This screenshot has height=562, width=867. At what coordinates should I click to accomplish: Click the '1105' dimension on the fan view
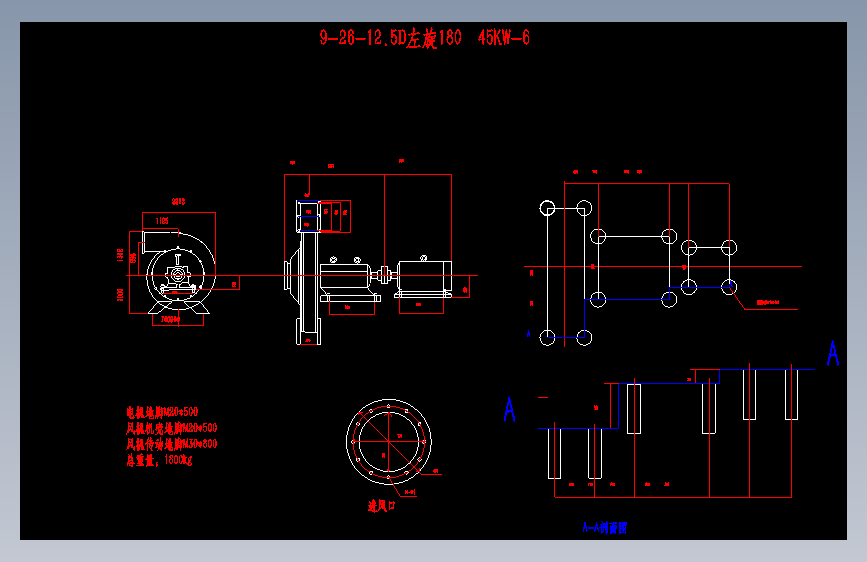pyautogui.click(x=162, y=221)
